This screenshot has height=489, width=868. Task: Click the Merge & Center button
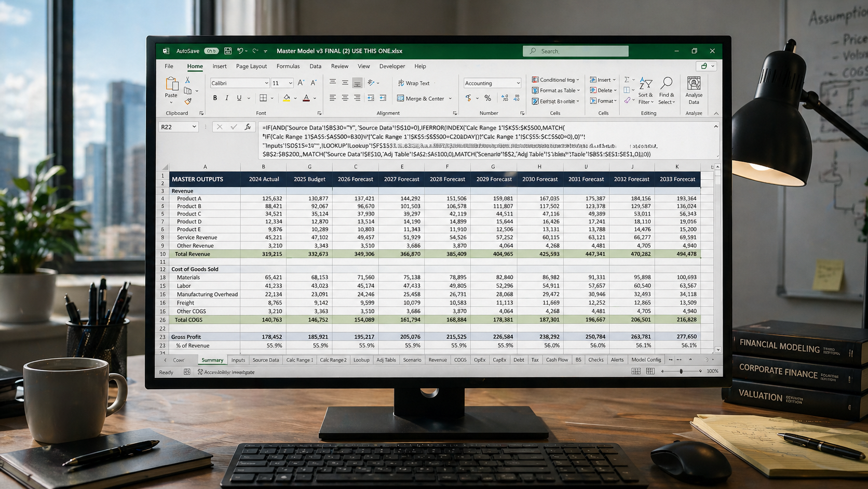(x=421, y=99)
